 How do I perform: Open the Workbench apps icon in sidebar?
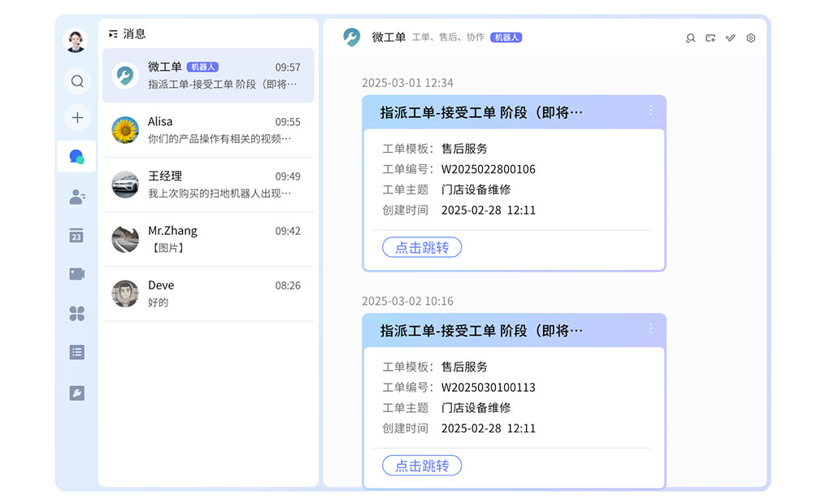[x=76, y=313]
